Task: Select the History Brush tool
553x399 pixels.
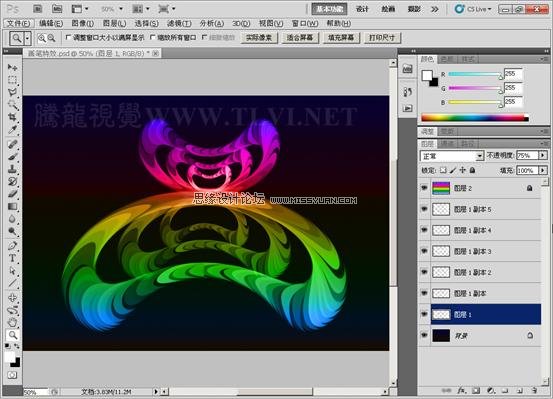Action: click(12, 181)
